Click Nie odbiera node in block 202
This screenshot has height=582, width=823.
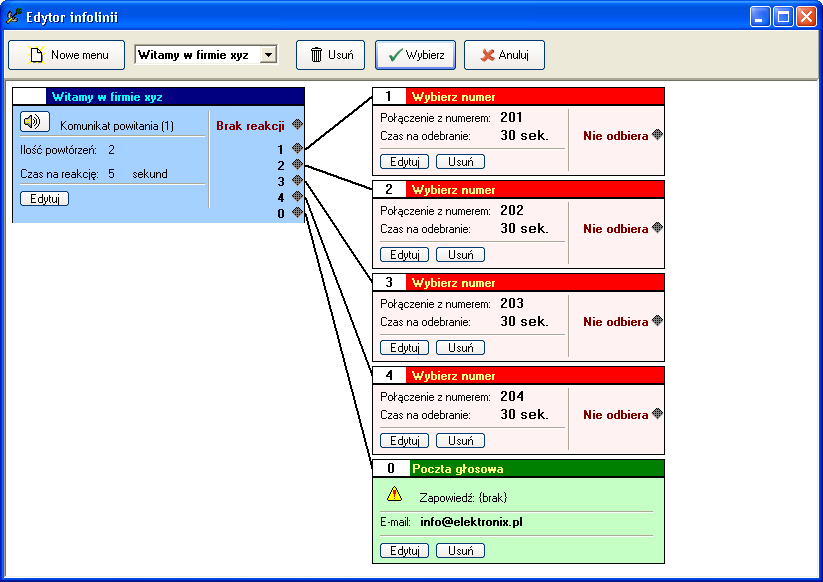657,228
